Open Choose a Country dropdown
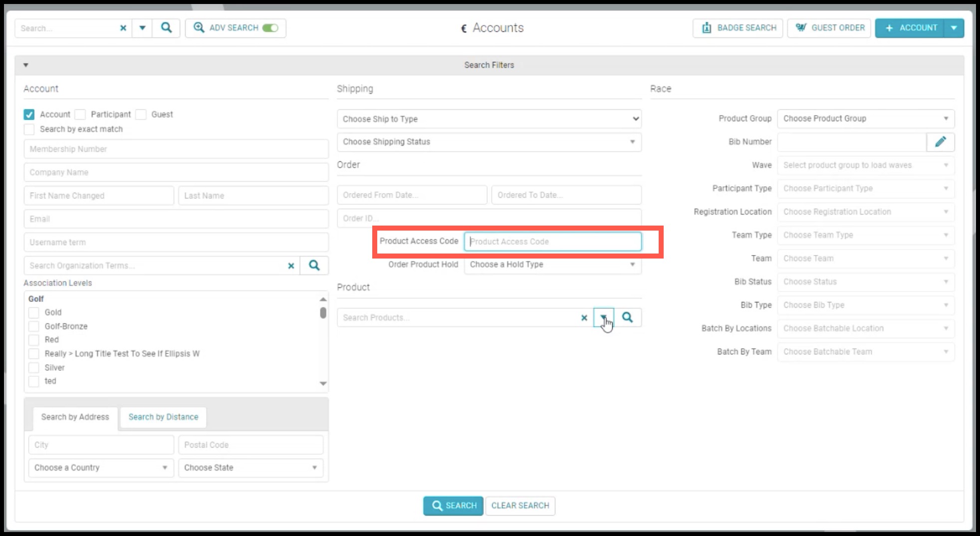The image size is (980, 536). [x=101, y=468]
